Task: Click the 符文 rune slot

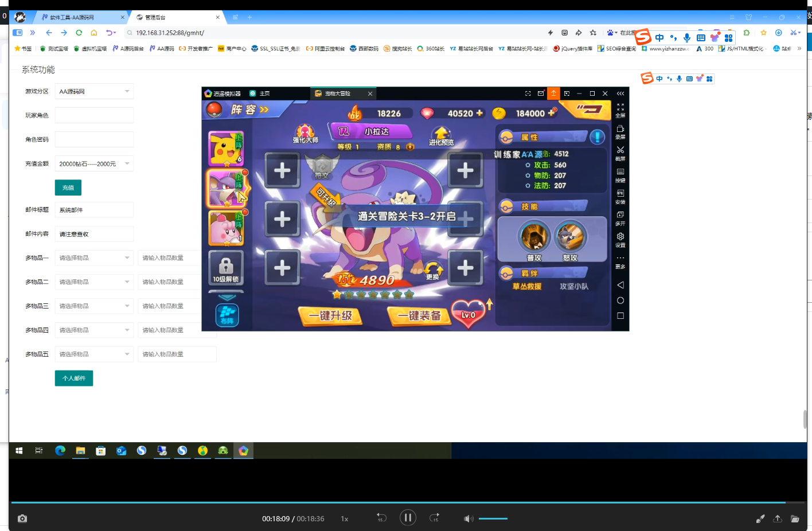Action: click(x=322, y=167)
